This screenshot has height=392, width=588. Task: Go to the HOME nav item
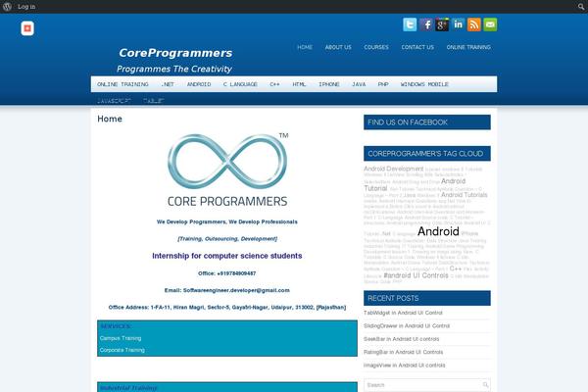(305, 47)
